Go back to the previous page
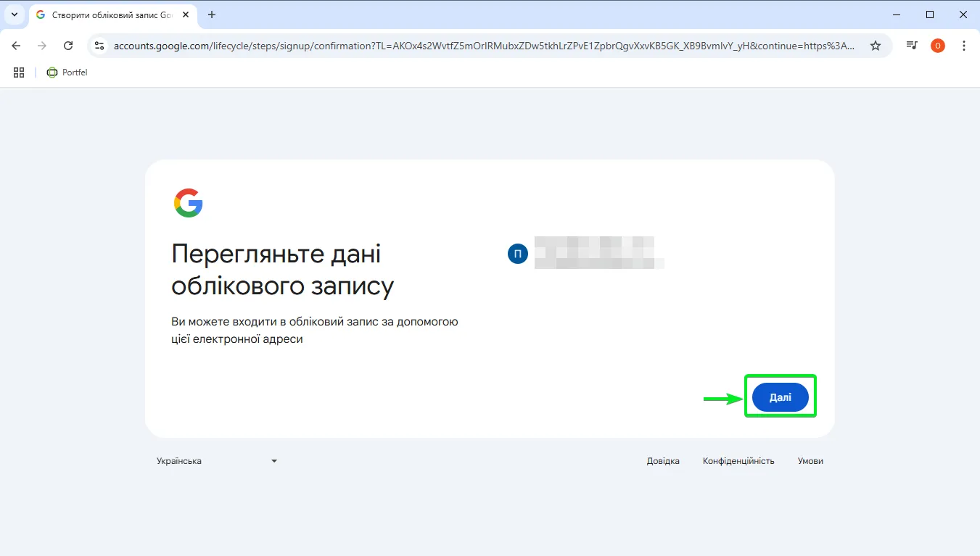 pos(16,46)
